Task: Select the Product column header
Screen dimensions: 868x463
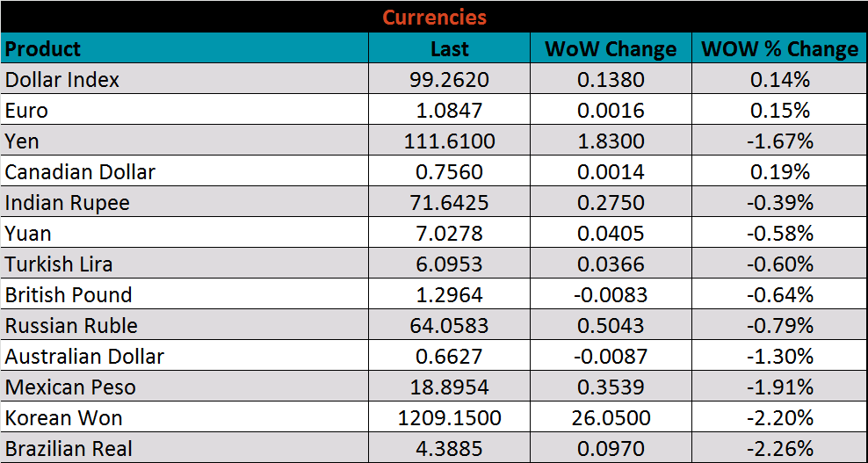Action: [43, 49]
